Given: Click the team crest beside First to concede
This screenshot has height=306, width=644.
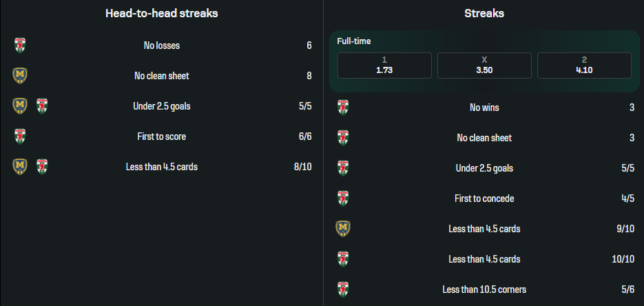Looking at the screenshot, I should (x=342, y=198).
